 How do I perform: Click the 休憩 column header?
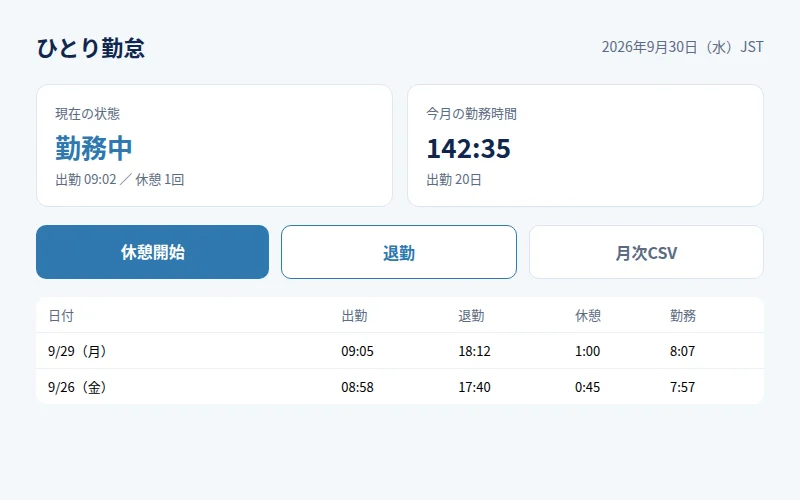pyautogui.click(x=588, y=316)
